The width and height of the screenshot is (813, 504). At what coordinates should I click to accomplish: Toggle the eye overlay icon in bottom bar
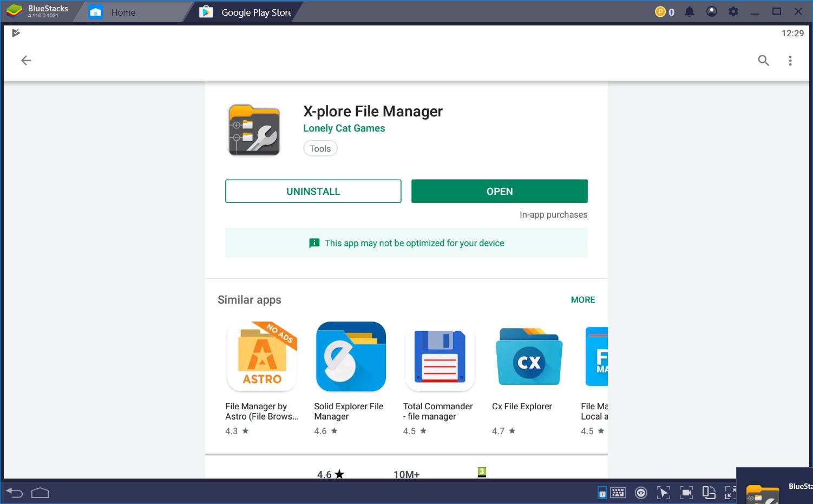(x=641, y=493)
